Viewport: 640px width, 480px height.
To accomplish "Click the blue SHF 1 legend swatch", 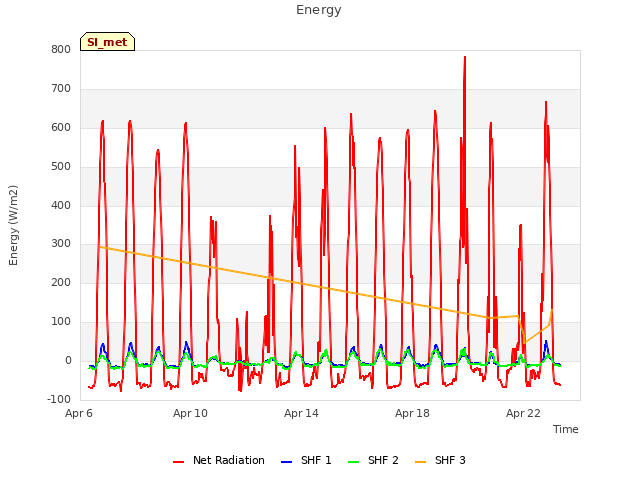I will click(287, 462).
